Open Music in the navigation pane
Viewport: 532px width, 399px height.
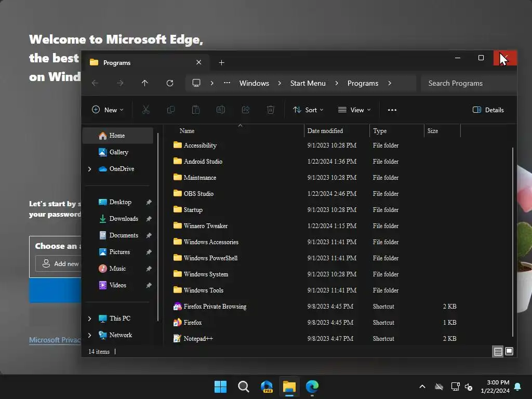(x=118, y=269)
